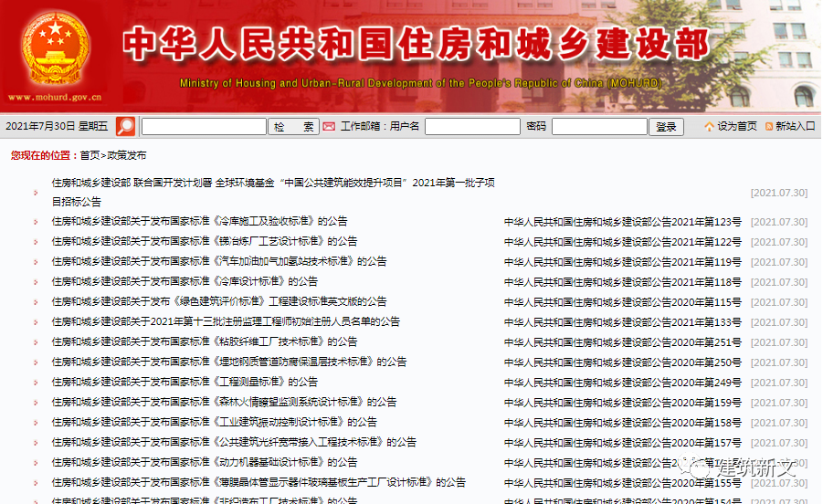Click the red bullet before 冷库设计标准 row
Viewport: 823px width, 504px height.
(x=36, y=282)
